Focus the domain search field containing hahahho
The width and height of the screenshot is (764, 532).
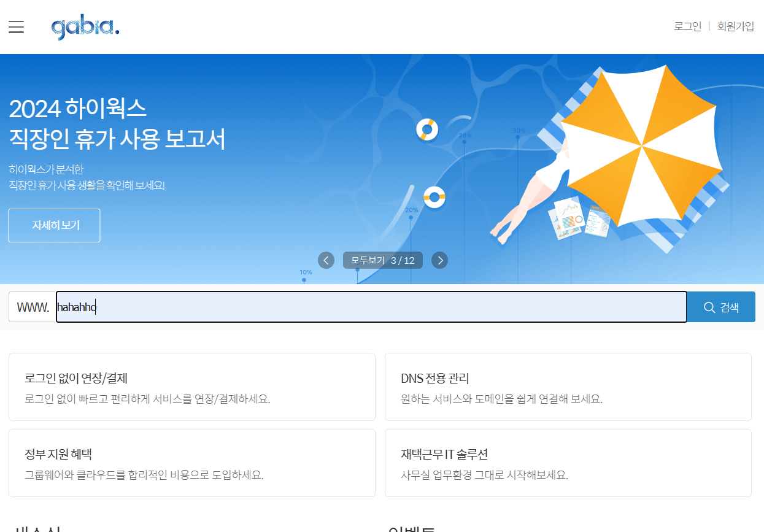pos(371,307)
